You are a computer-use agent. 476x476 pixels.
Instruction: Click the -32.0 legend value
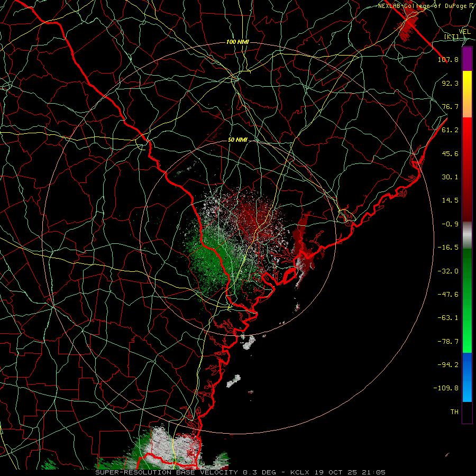pyautogui.click(x=448, y=271)
